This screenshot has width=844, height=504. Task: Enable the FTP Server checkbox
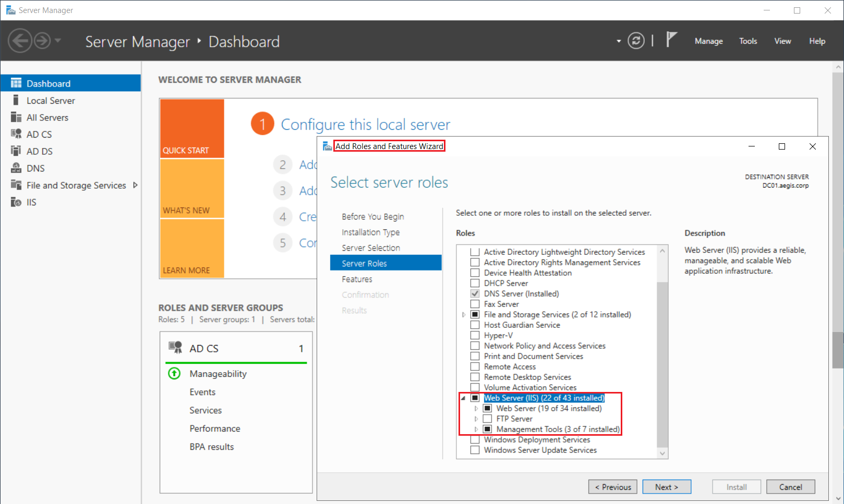click(488, 419)
